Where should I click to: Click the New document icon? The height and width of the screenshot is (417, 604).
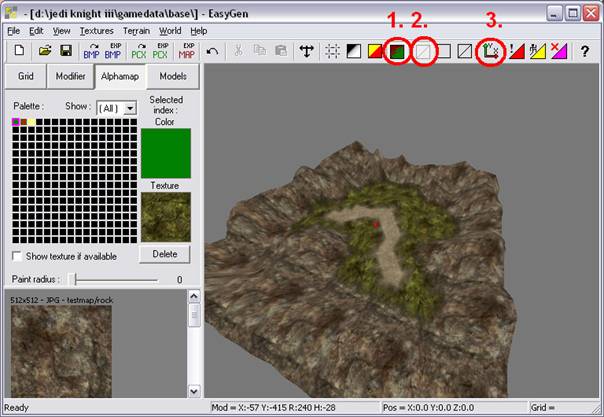pos(19,51)
